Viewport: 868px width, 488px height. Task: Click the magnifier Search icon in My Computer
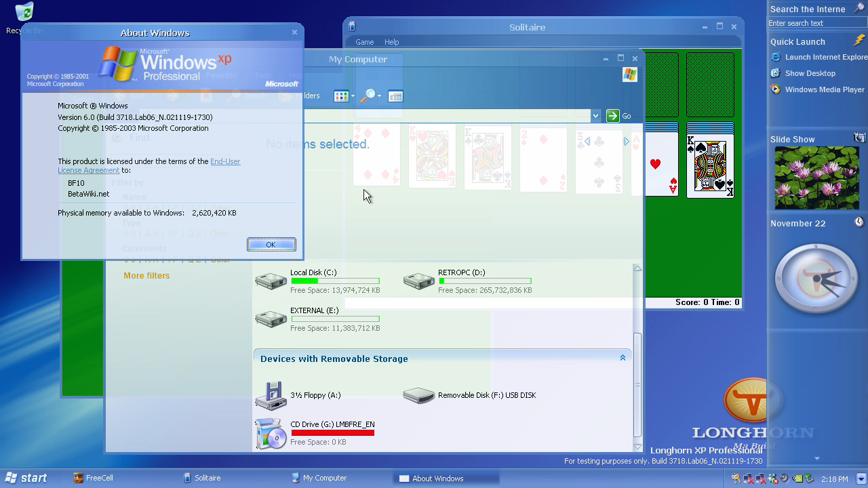[x=367, y=96]
